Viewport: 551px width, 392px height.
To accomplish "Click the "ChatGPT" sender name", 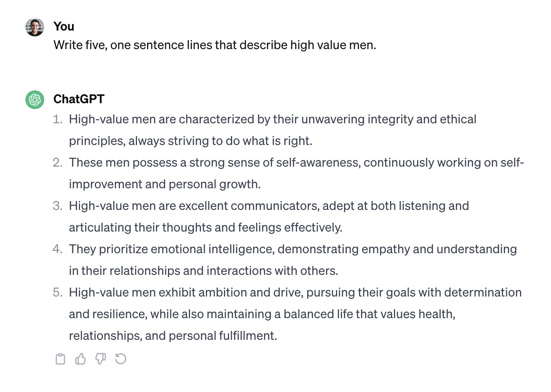I will click(79, 99).
